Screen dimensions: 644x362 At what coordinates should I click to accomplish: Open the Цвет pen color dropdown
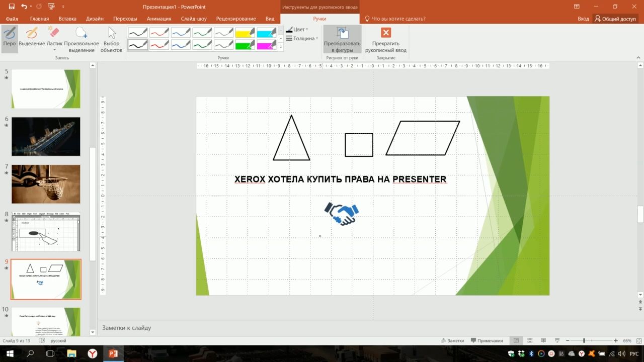click(297, 29)
